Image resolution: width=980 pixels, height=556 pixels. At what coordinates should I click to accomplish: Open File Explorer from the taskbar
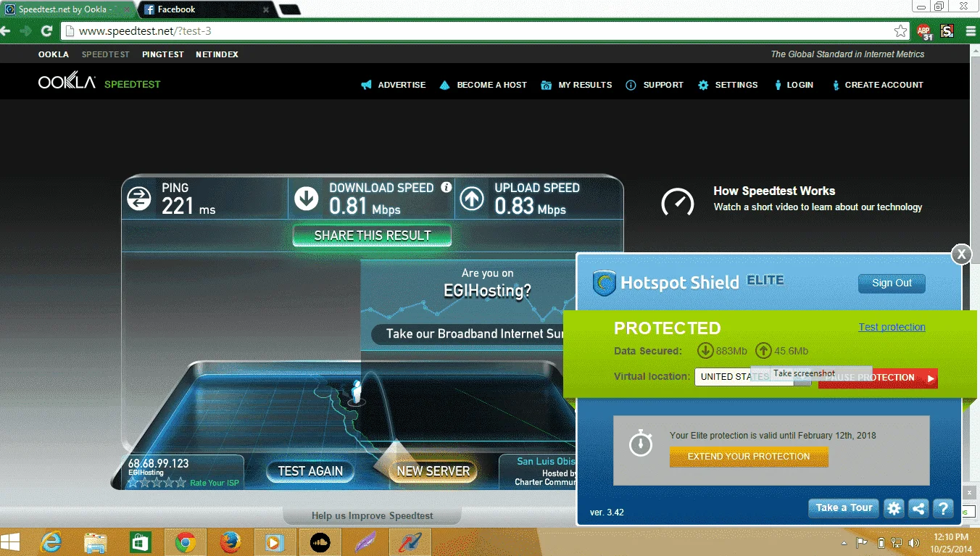[x=96, y=542]
